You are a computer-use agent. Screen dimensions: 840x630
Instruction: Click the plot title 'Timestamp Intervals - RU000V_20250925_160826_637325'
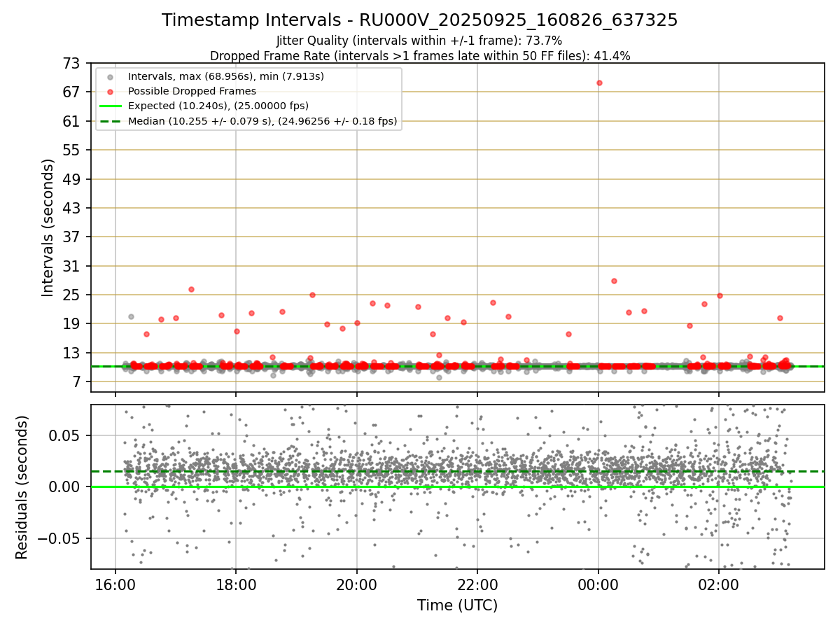[x=419, y=20]
